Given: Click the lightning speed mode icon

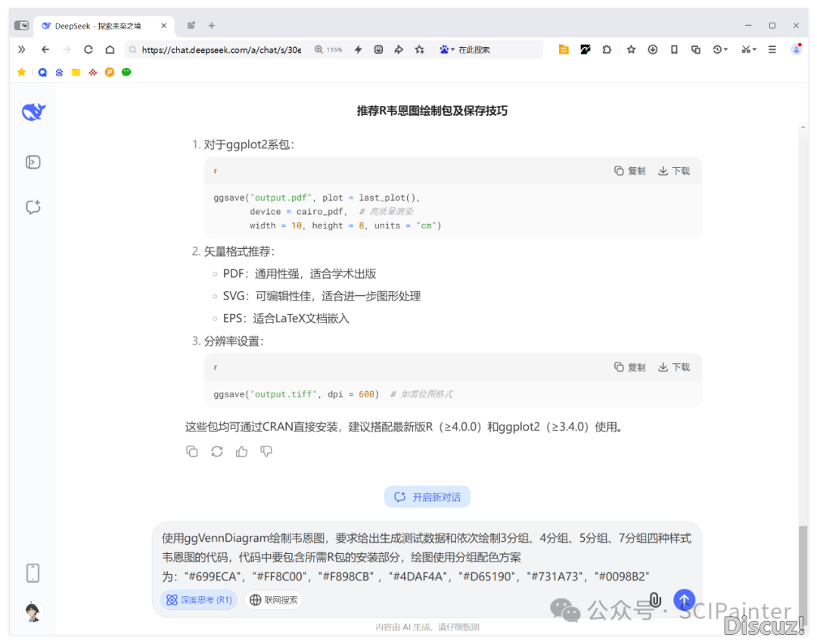Looking at the screenshot, I should point(358,49).
